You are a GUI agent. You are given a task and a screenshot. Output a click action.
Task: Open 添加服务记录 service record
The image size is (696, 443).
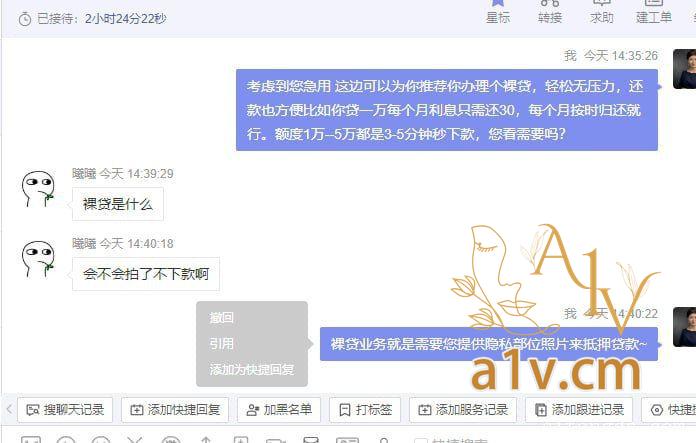463,410
